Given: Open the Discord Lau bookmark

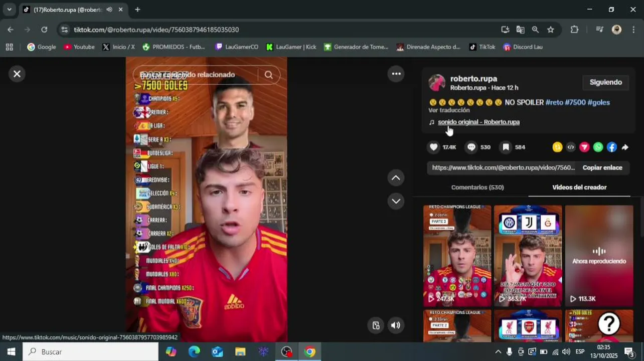Looking at the screenshot, I should tap(523, 47).
